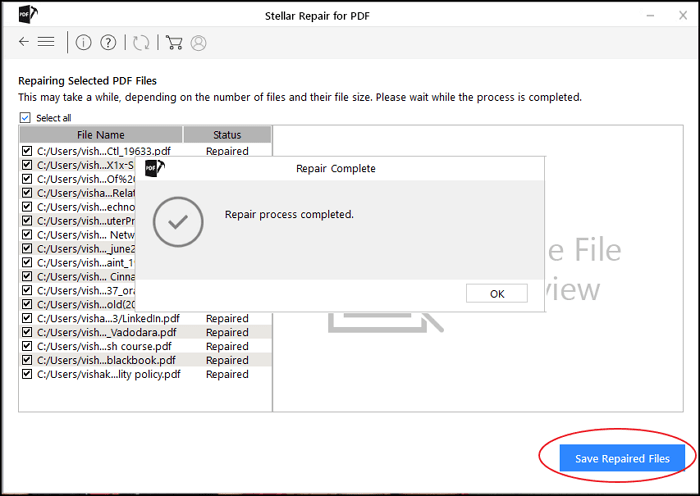The image size is (700, 496).
Task: Click the update refresh icon
Action: [141, 42]
